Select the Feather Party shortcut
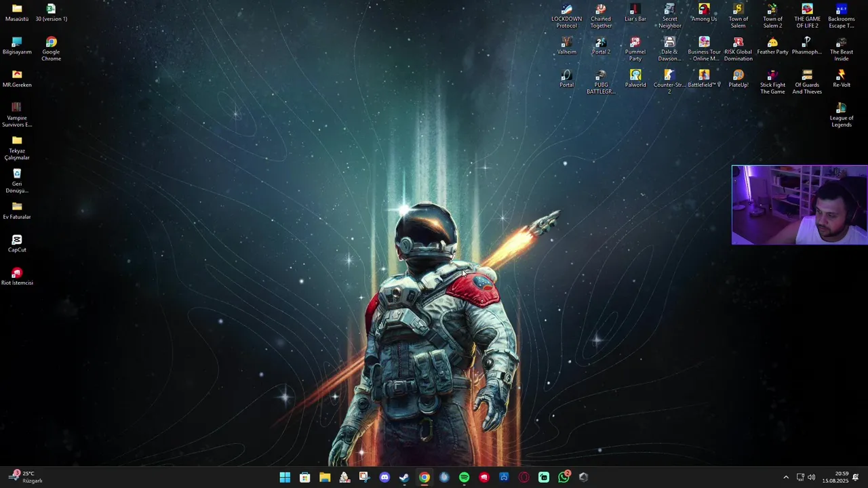Image resolution: width=868 pixels, height=488 pixels. (x=772, y=46)
